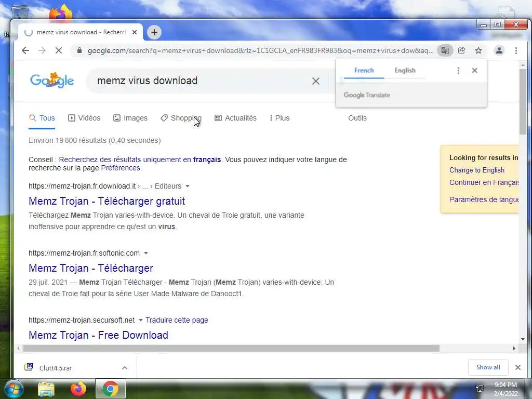
Task: Open the Clutt4.5.rar download
Action: click(56, 368)
